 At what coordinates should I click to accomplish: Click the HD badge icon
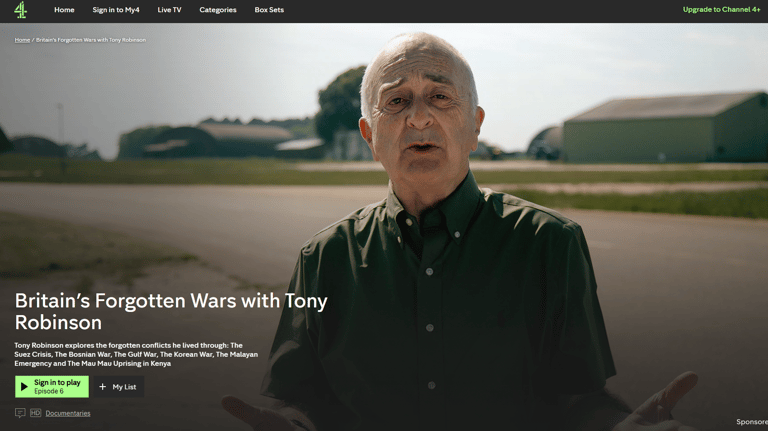pyautogui.click(x=36, y=413)
